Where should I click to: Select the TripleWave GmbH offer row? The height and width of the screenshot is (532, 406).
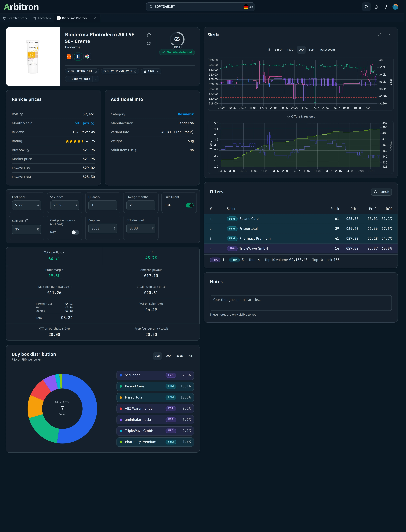click(x=301, y=249)
